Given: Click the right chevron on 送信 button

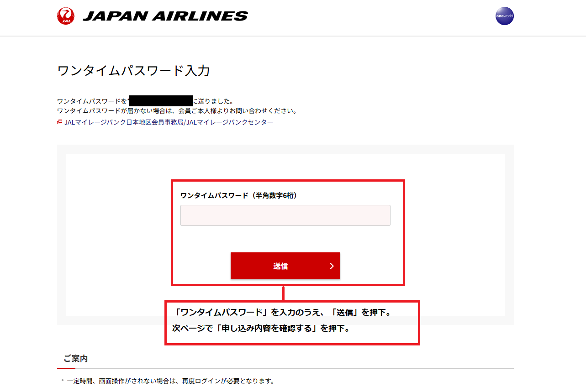Looking at the screenshot, I should 332,266.
